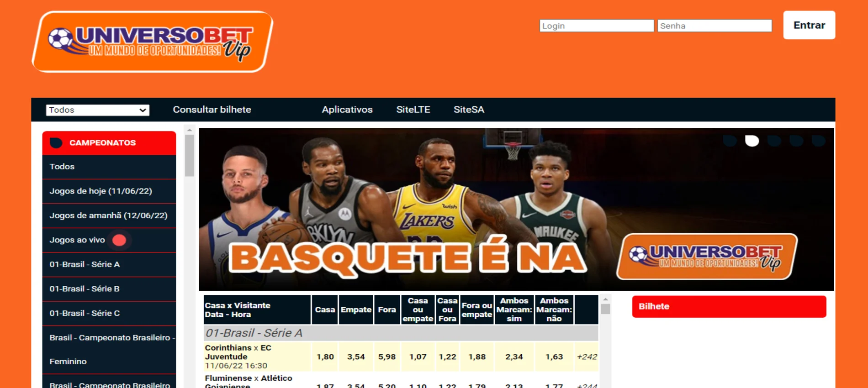Click Fluminense x Atlético Goianiense match name
Image resolution: width=868 pixels, height=388 pixels.
point(249,382)
